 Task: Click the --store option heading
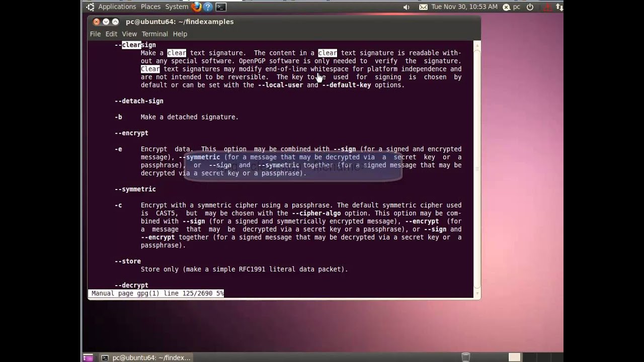point(128,261)
